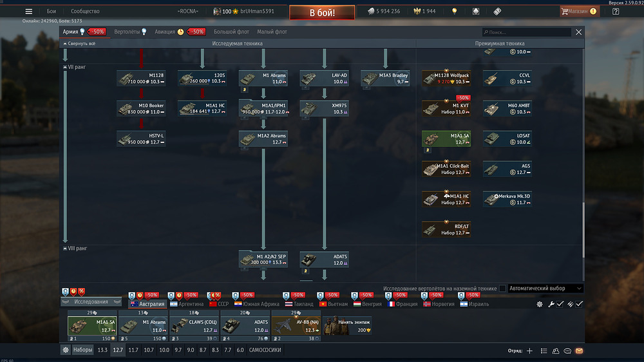Select premium LOSAT card
Image resolution: width=644 pixels, height=362 pixels.
click(507, 139)
